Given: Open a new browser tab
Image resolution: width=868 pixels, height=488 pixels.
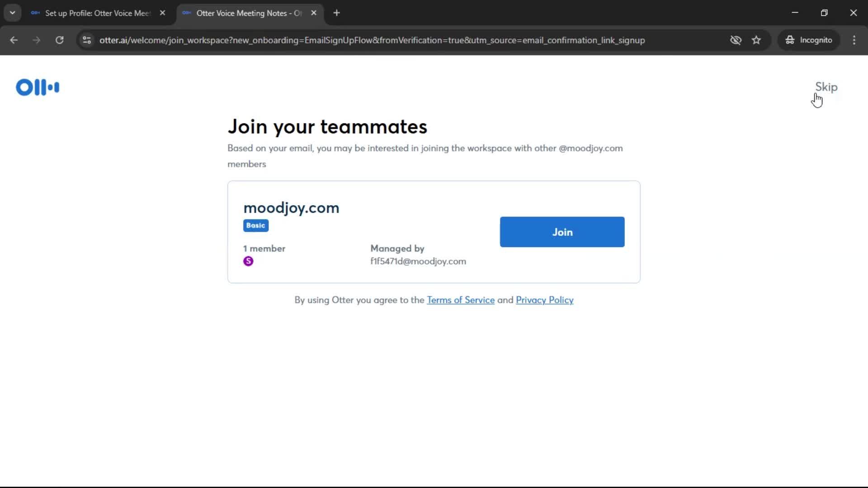Looking at the screenshot, I should [336, 13].
